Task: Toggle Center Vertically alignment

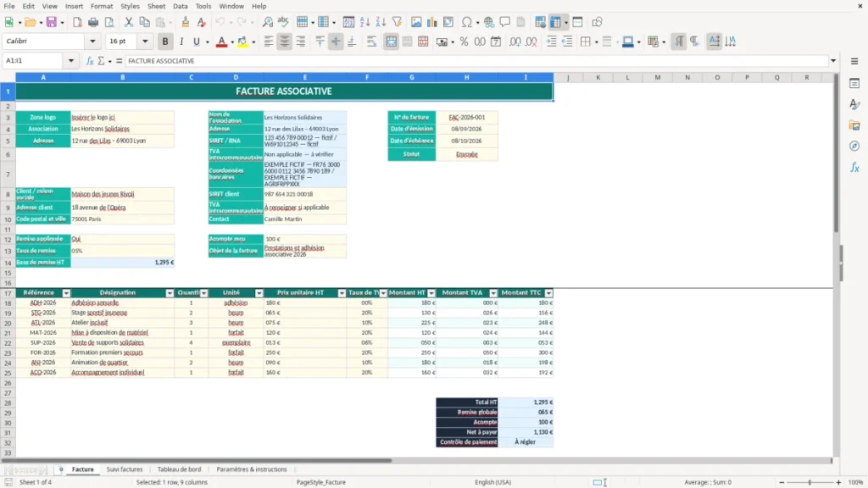Action: pyautogui.click(x=336, y=42)
